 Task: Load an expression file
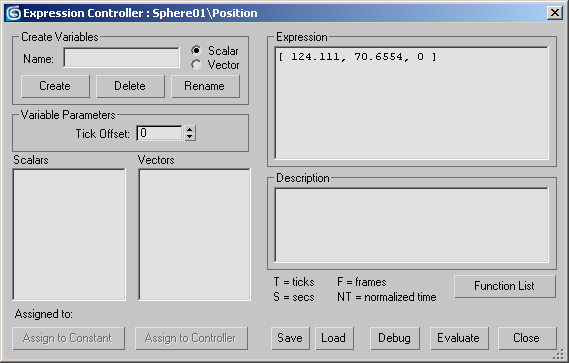334,338
